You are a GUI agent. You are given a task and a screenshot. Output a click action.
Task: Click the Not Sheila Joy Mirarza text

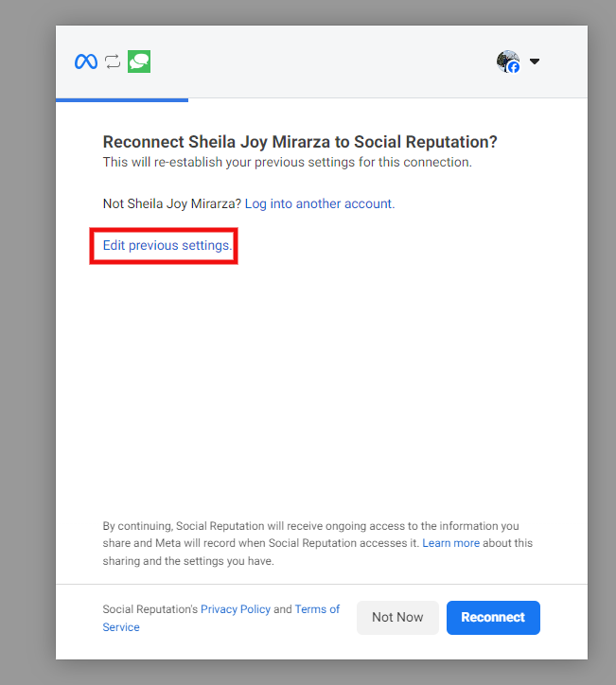click(x=171, y=203)
